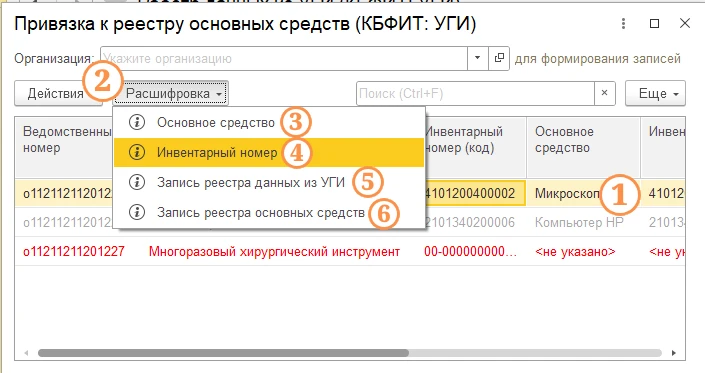Screen dimensions: 705x373
Task: Click info icon beside Основное средство
Action: (137, 122)
